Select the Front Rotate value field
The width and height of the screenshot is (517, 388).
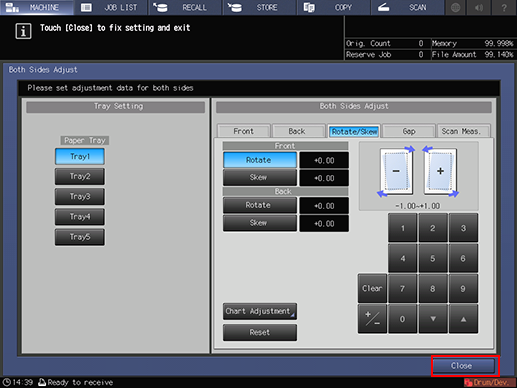click(324, 160)
